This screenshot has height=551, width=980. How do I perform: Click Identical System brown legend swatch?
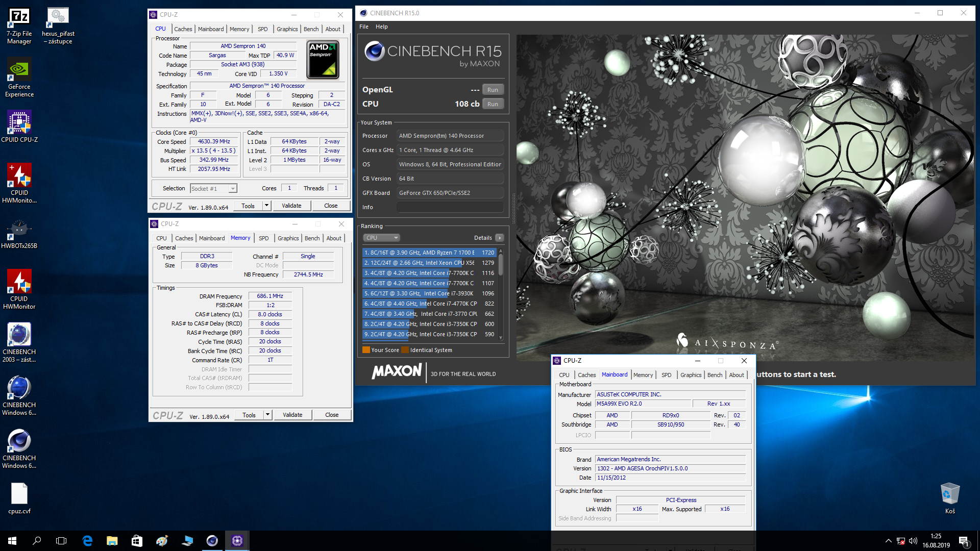pyautogui.click(x=405, y=350)
